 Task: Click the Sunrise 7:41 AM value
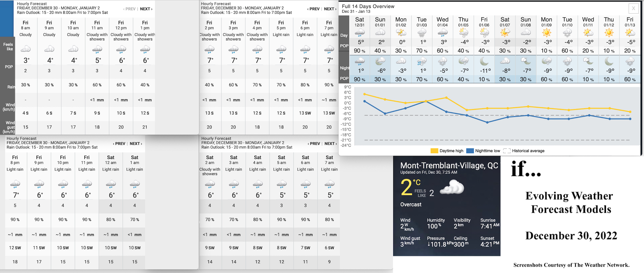point(490,226)
